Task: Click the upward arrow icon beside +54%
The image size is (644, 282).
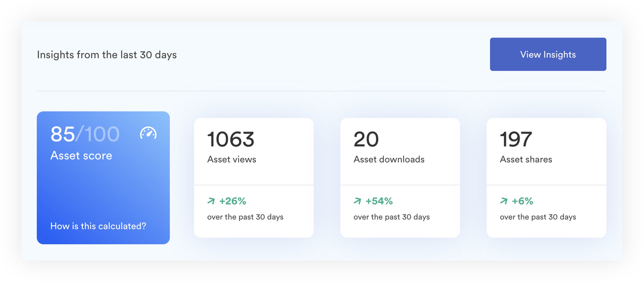Action: tap(357, 201)
